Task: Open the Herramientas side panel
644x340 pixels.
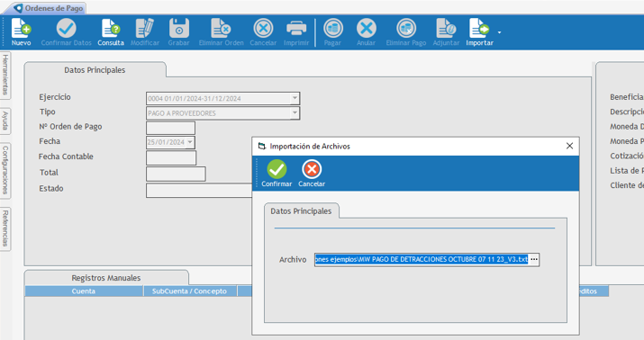Action: [x=5, y=75]
